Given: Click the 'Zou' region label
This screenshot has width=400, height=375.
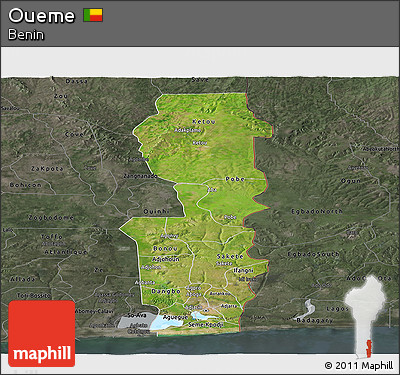Looking at the screenshot, I should tap(61, 96).
